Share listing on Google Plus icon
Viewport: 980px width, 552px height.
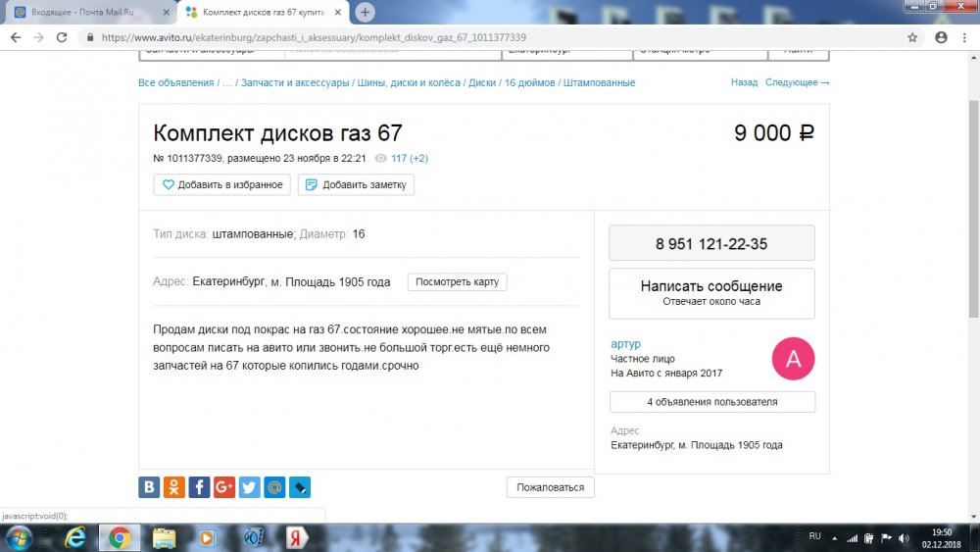(x=223, y=487)
